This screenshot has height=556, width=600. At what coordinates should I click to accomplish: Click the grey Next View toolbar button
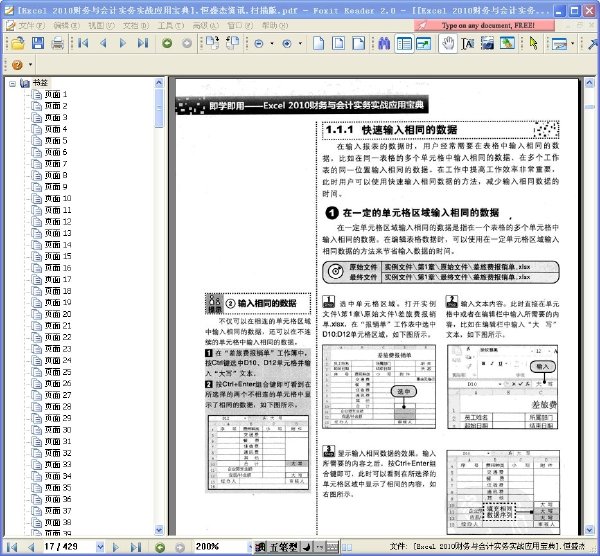pyautogui.click(x=187, y=43)
